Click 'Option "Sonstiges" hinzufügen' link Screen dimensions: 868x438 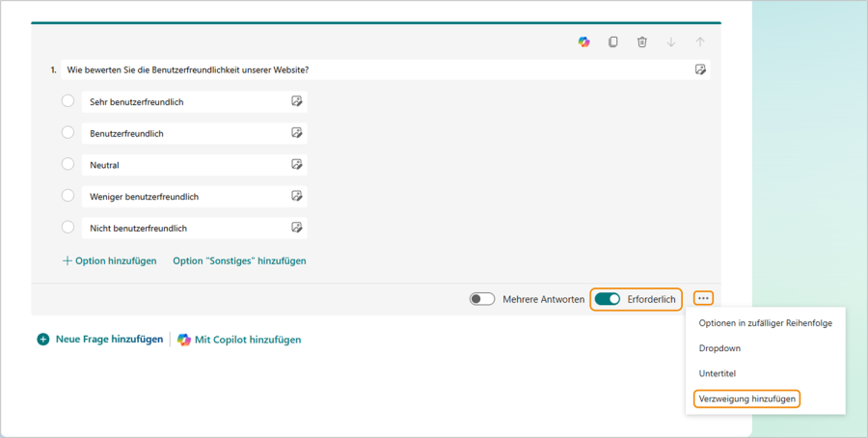point(239,260)
